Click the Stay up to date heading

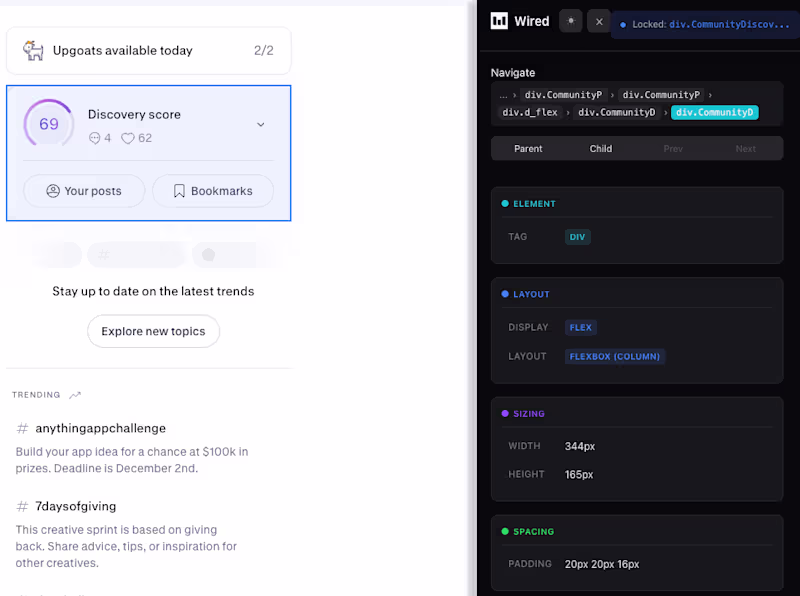[153, 291]
